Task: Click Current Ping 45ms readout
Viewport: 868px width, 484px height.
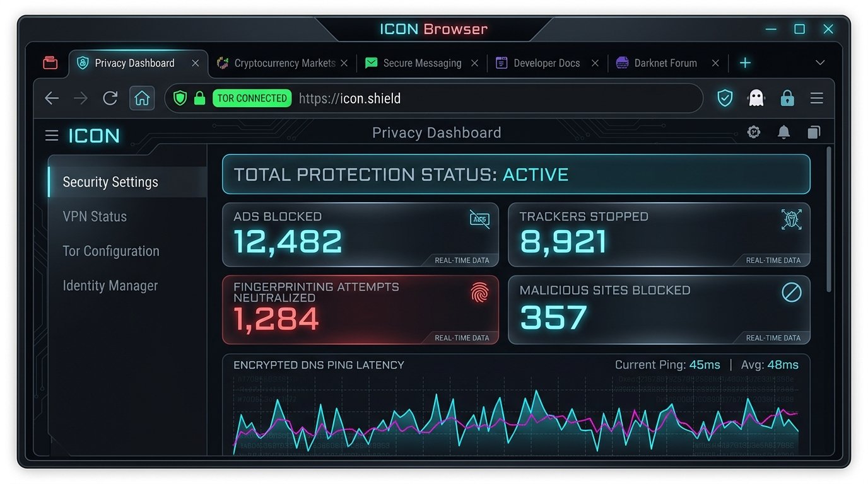Action: (x=667, y=365)
